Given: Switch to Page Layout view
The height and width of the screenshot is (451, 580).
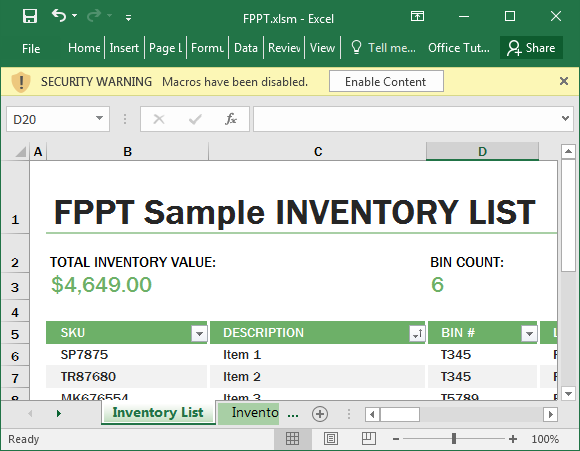Looking at the screenshot, I should point(330,439).
